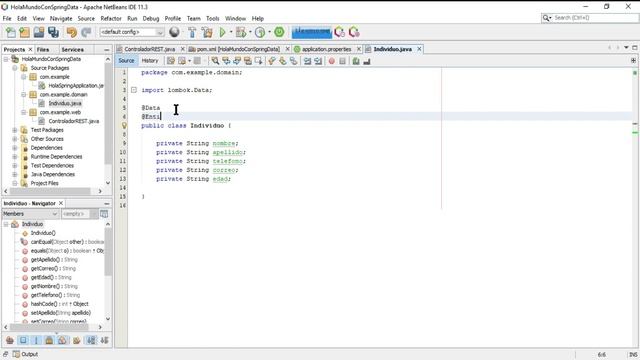The width and height of the screenshot is (640, 360).
Task: Minimize the Projects panel
Action: [x=107, y=49]
